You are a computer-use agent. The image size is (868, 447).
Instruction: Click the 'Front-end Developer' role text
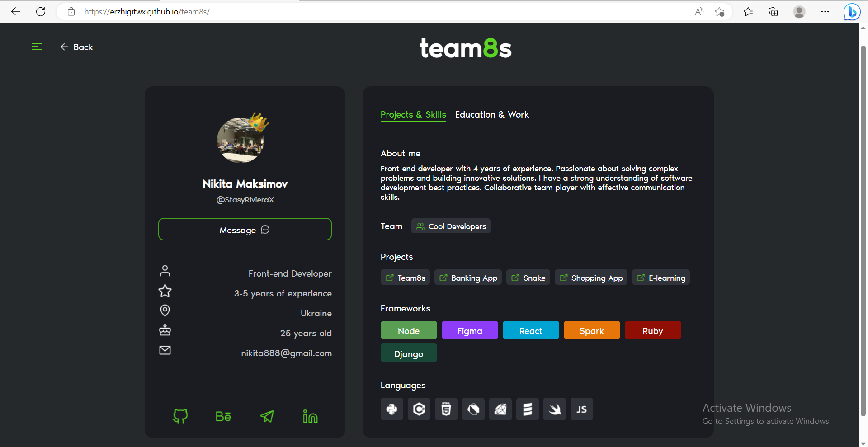290,273
